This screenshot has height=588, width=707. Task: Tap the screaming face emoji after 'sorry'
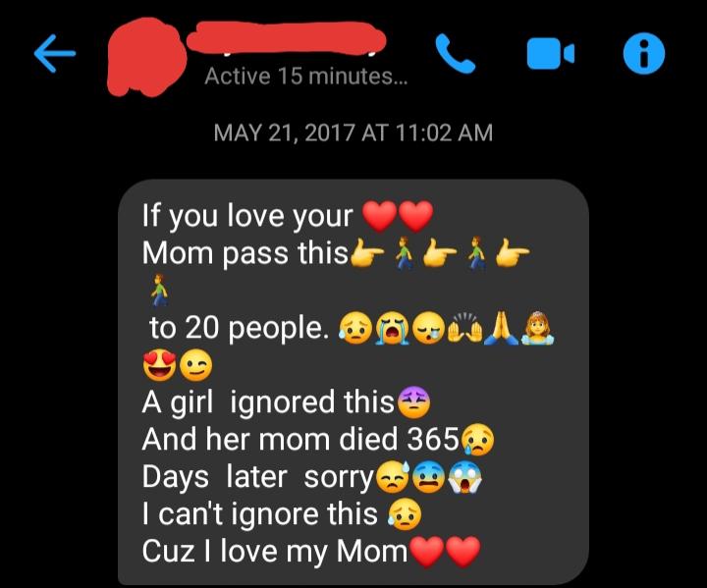(465, 478)
